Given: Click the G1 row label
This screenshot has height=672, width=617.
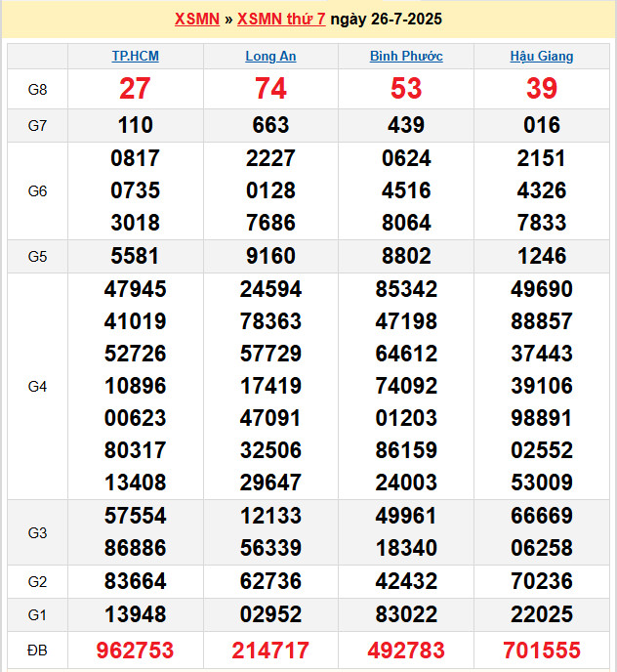Looking at the screenshot, I should tap(37, 615).
